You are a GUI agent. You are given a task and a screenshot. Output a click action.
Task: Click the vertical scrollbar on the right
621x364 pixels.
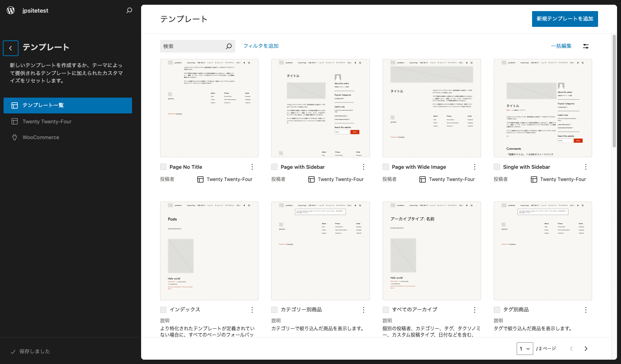coord(614,91)
